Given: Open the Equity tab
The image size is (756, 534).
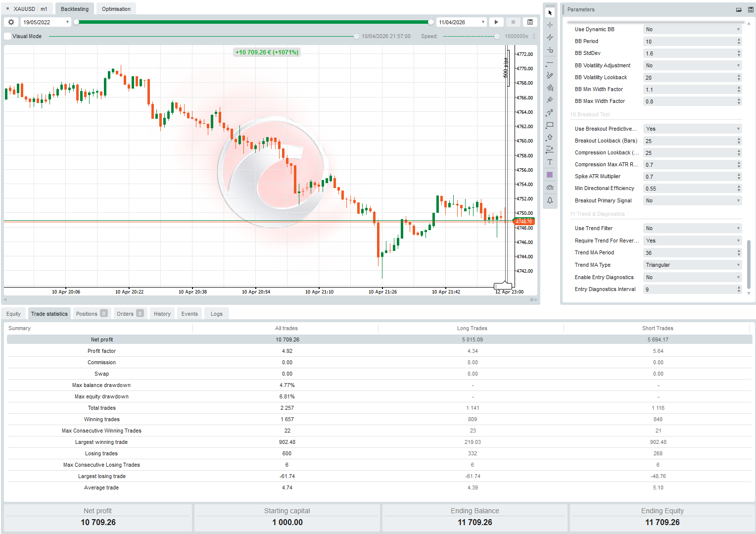Looking at the screenshot, I should (x=13, y=313).
